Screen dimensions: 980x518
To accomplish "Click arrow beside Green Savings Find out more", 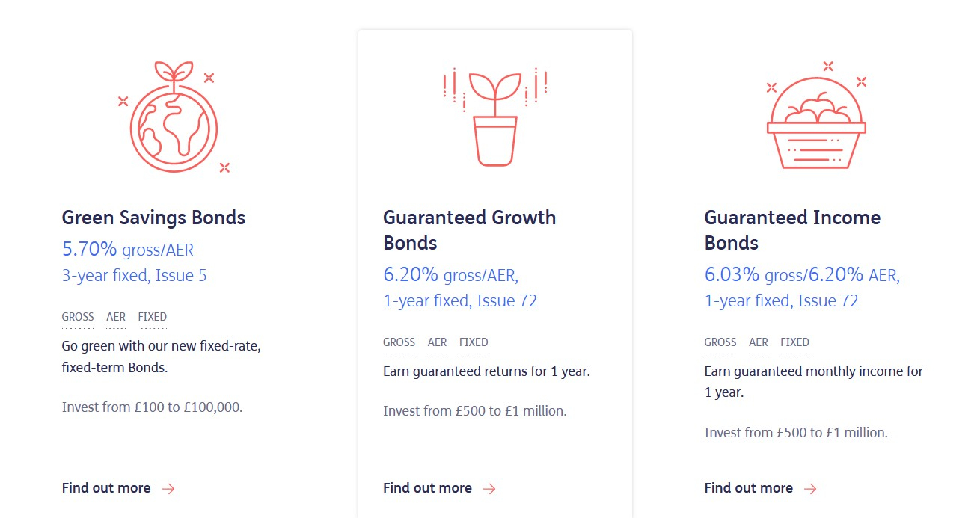I will [168, 489].
